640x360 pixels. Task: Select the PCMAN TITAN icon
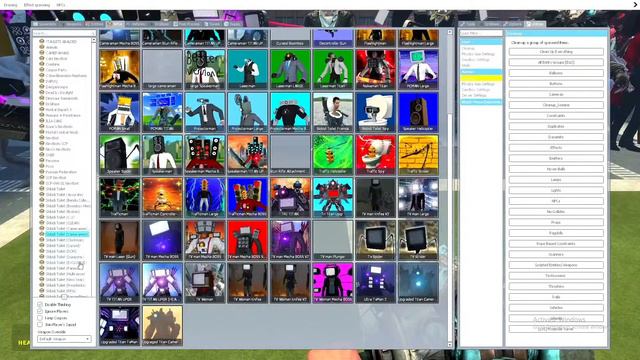tap(162, 112)
